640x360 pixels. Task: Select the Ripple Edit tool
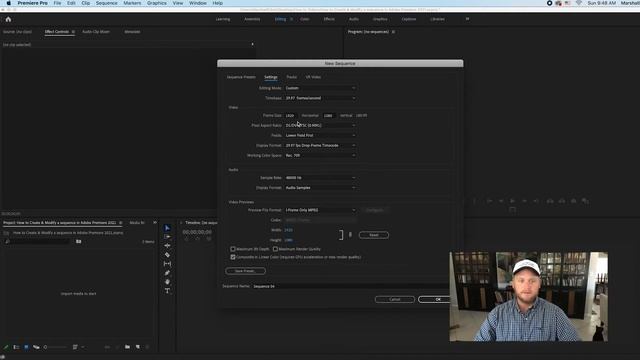(x=167, y=246)
